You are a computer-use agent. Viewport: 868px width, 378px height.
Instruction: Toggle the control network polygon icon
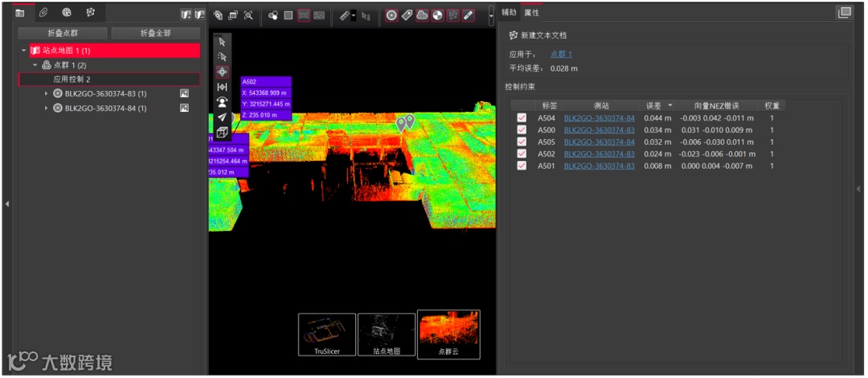453,15
